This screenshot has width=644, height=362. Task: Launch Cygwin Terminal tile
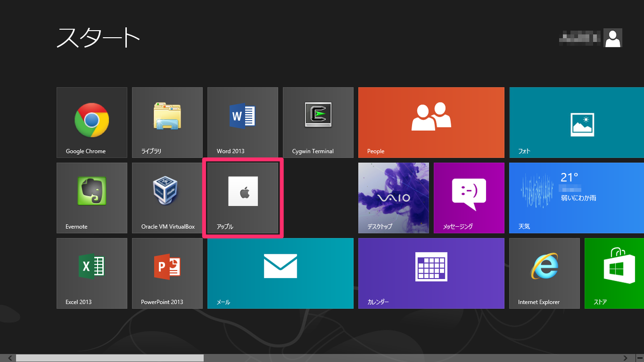coord(318,122)
